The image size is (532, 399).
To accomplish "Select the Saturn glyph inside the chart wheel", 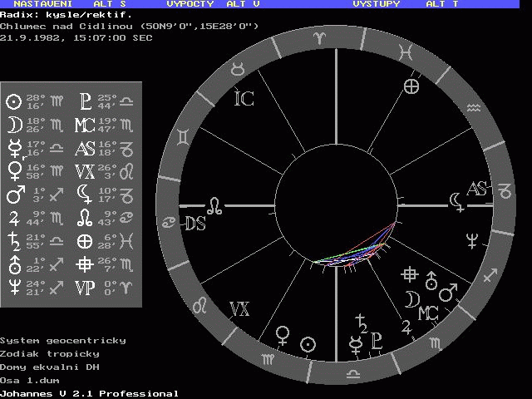I will [x=362, y=322].
